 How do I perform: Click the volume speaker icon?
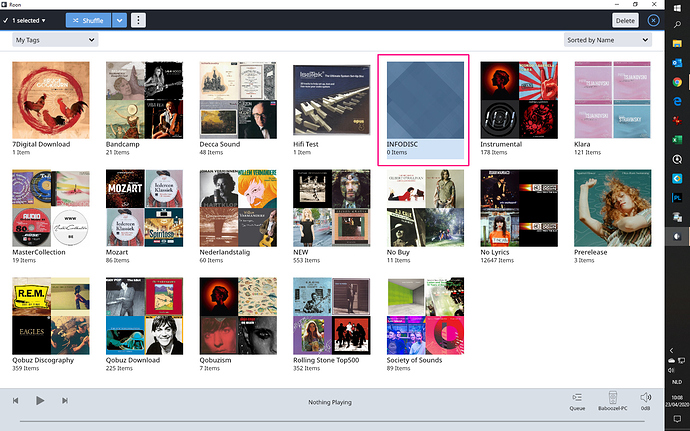[646, 398]
